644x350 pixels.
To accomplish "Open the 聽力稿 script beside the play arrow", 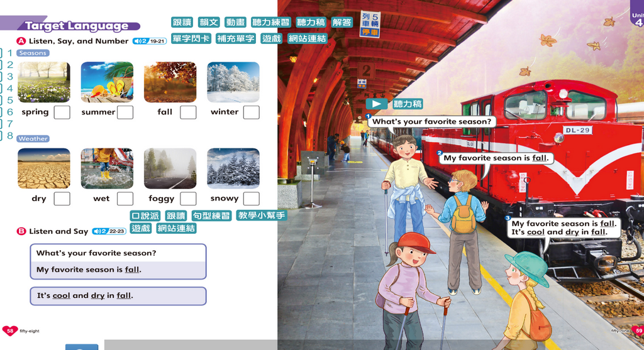I will click(408, 104).
